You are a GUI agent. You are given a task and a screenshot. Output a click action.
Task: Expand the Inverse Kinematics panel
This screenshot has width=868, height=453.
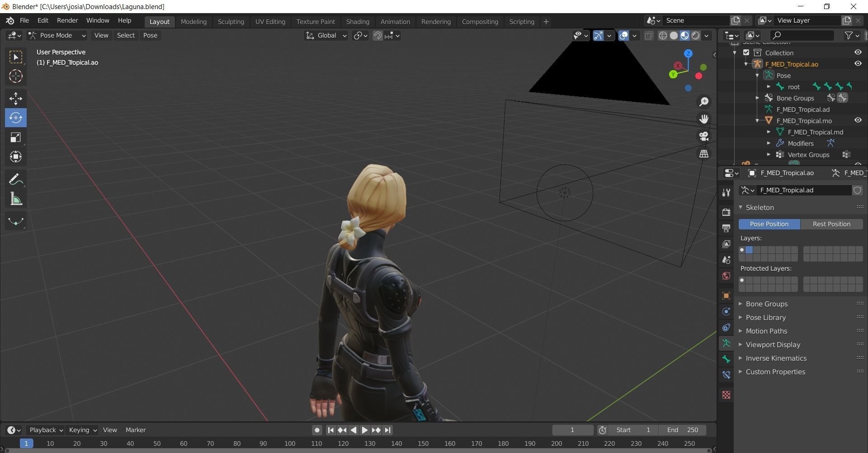(776, 358)
